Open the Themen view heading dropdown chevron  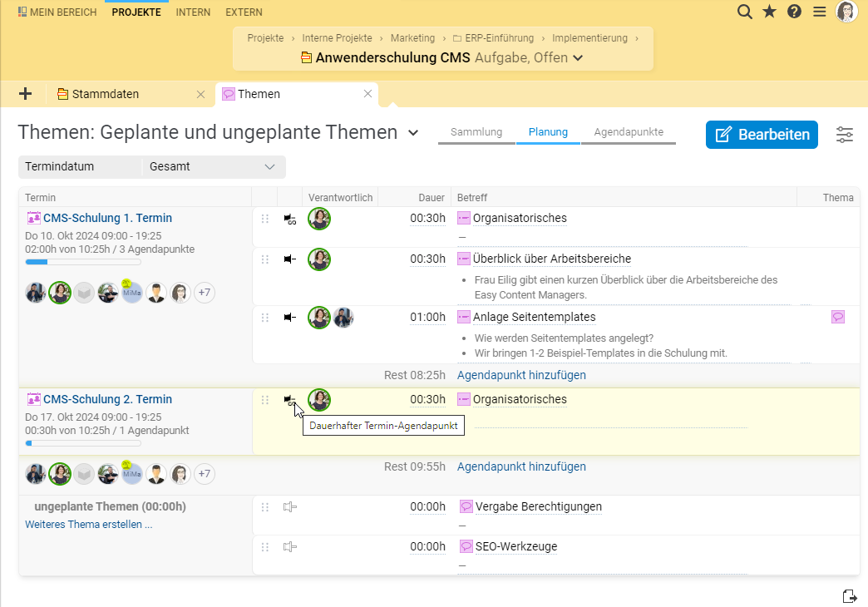[x=413, y=133]
